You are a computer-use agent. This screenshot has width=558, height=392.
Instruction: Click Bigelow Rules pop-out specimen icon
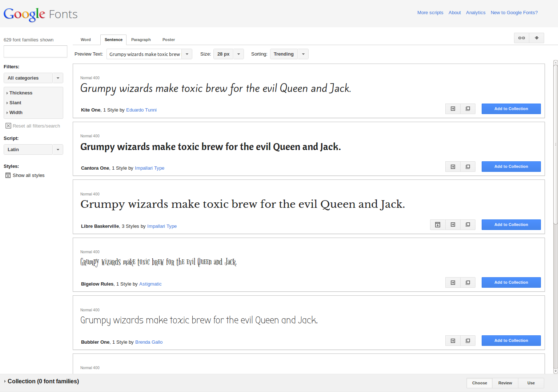(468, 283)
